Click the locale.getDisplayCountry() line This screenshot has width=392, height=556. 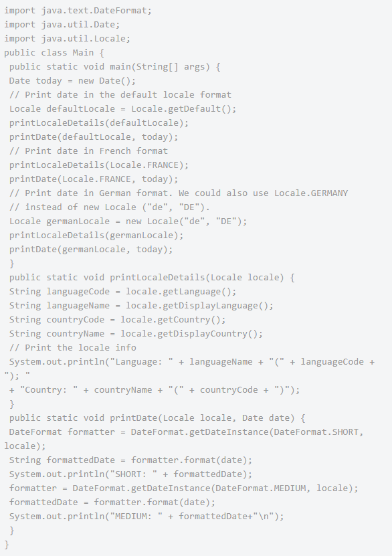pyautogui.click(x=136, y=334)
